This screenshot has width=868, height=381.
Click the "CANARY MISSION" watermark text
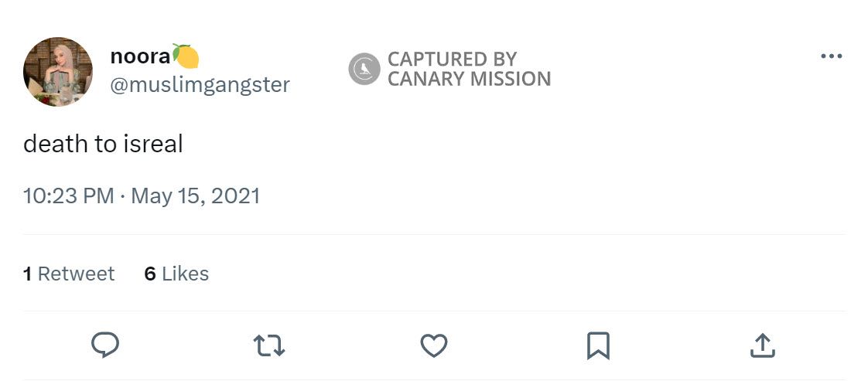(x=469, y=79)
